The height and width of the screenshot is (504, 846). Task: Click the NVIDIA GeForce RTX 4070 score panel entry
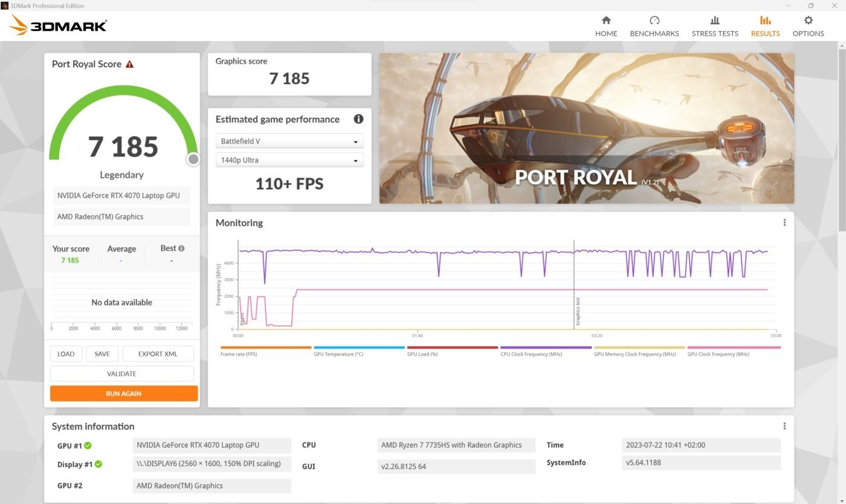121,195
